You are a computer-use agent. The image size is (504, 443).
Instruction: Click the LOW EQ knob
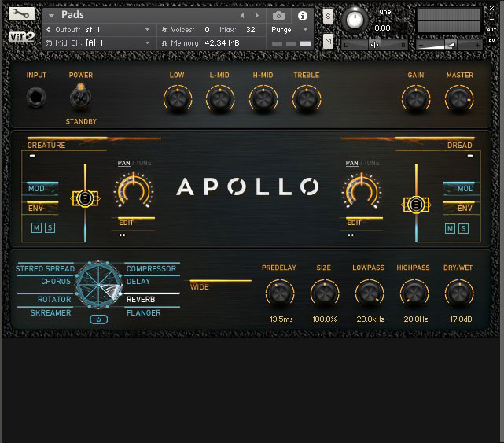pyautogui.click(x=178, y=99)
